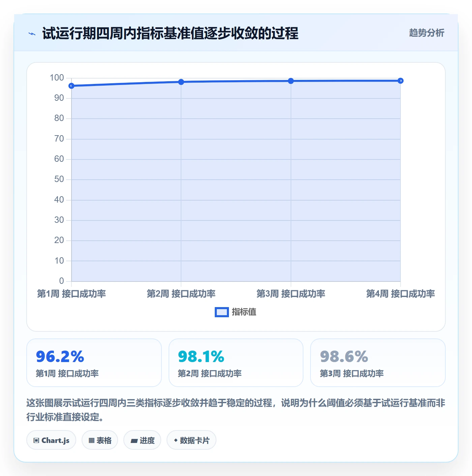
Task: Click the chart title 试运行期四周内指标基准值逐步收敛的过程
Action: 170,33
